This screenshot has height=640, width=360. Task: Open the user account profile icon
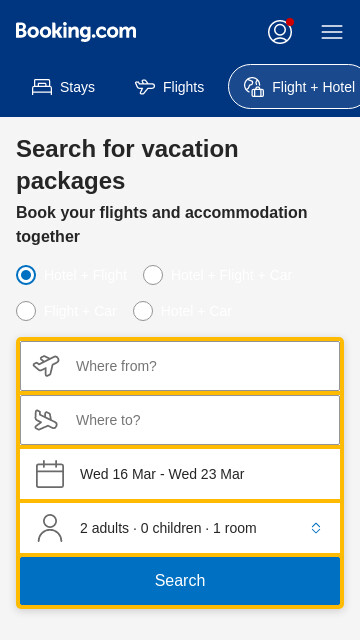(x=280, y=32)
